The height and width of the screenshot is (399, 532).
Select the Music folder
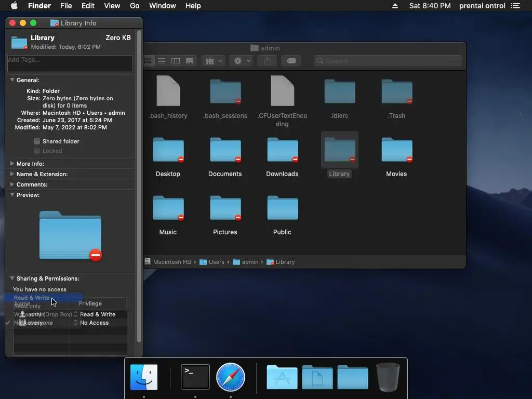click(x=168, y=208)
